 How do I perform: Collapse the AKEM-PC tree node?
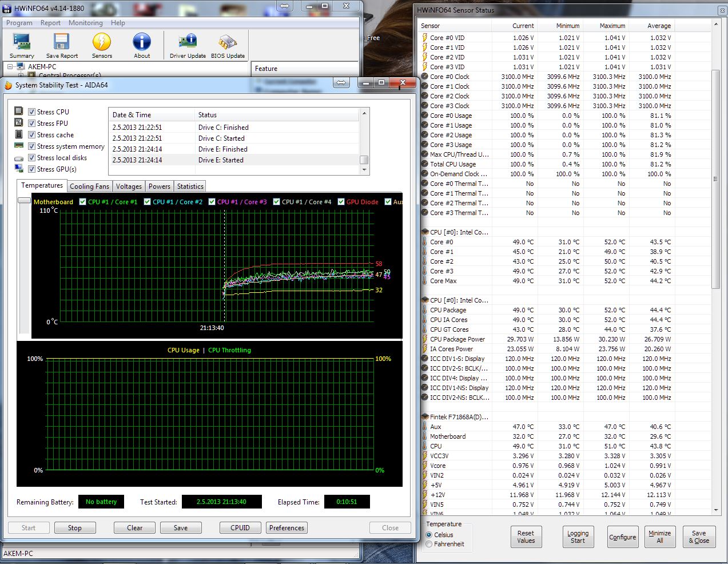(x=10, y=67)
